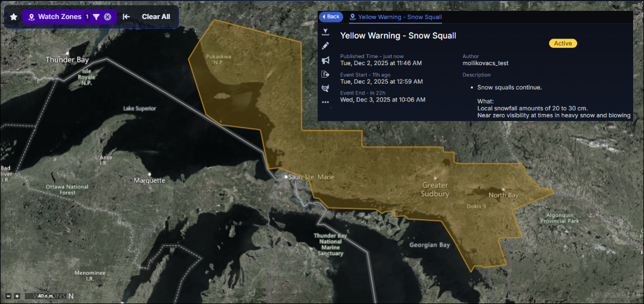Open the Watch Zones filter funnel
644x304 pixels.
click(x=96, y=17)
